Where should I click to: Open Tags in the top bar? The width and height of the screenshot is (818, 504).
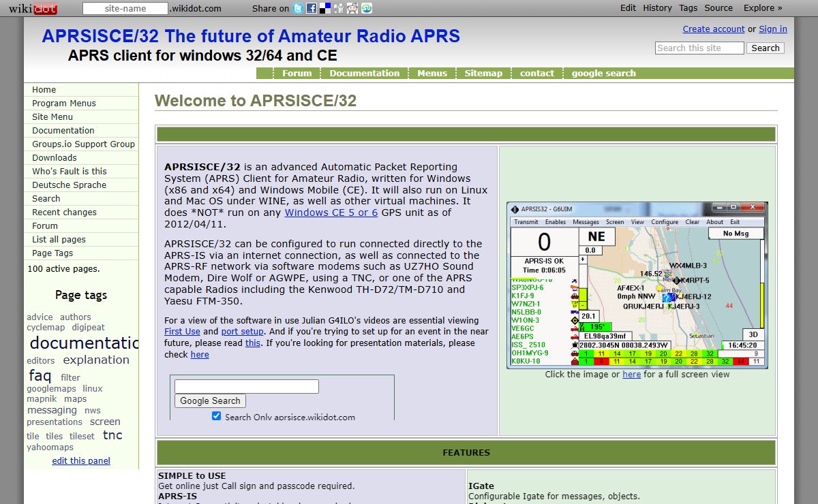point(688,8)
